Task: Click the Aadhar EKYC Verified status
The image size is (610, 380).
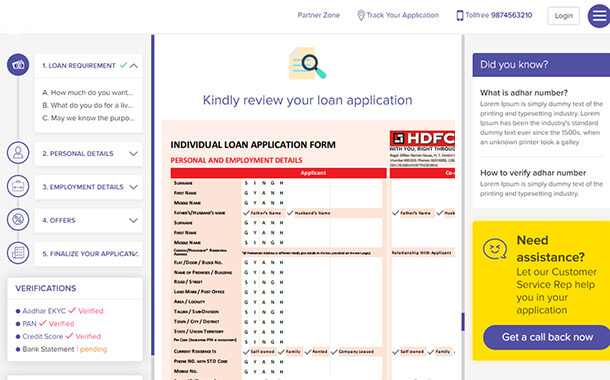Action: [x=91, y=311]
